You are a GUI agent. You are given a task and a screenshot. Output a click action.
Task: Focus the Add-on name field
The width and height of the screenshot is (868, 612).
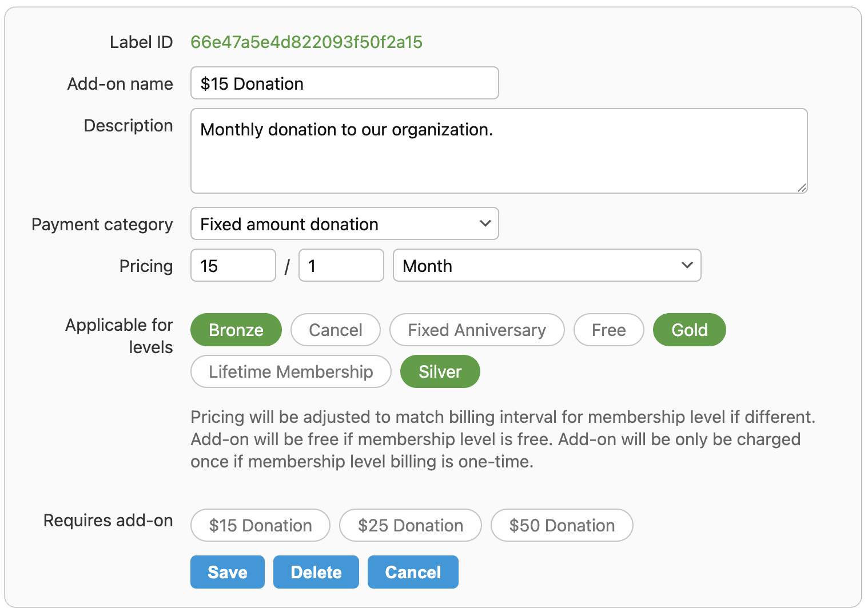(x=344, y=83)
